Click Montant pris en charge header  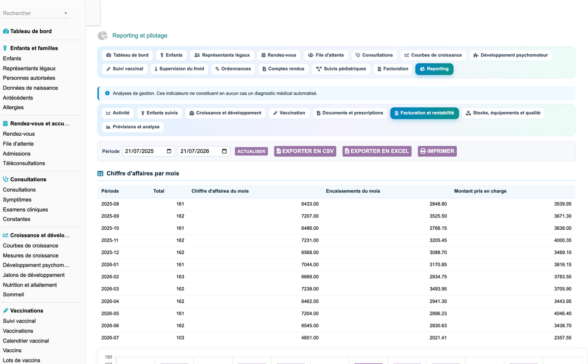point(480,191)
